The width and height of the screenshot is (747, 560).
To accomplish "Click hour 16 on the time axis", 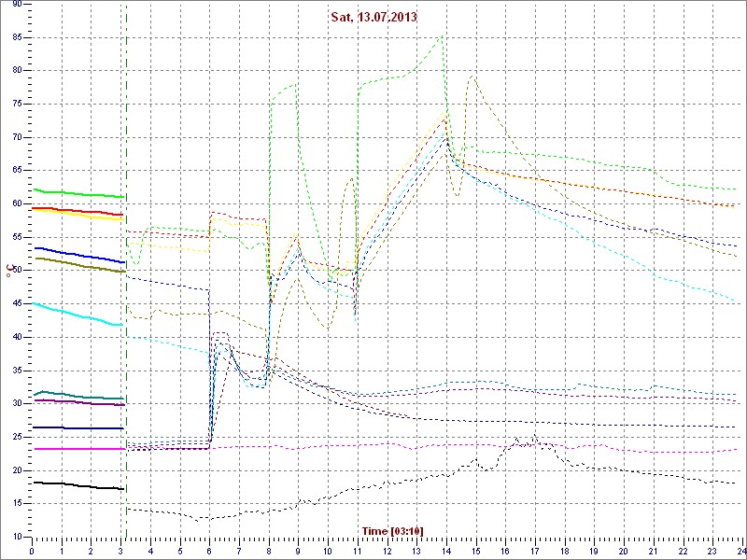I will pos(506,550).
